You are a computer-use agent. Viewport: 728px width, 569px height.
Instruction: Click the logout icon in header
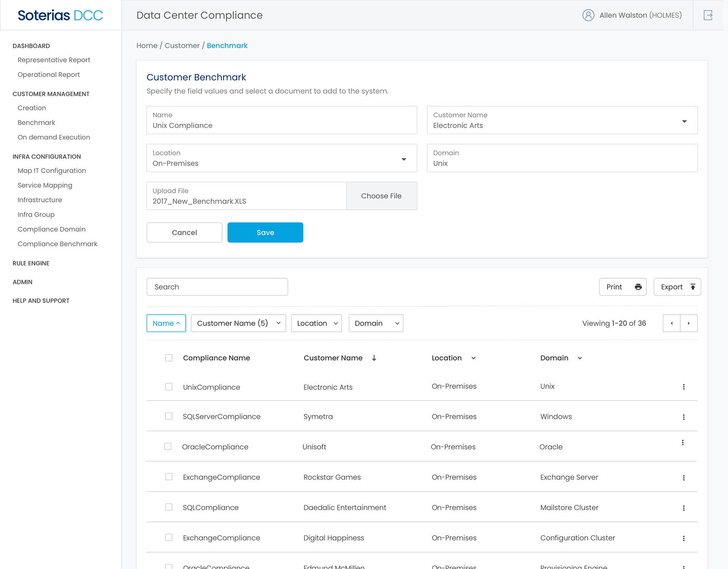click(x=708, y=15)
